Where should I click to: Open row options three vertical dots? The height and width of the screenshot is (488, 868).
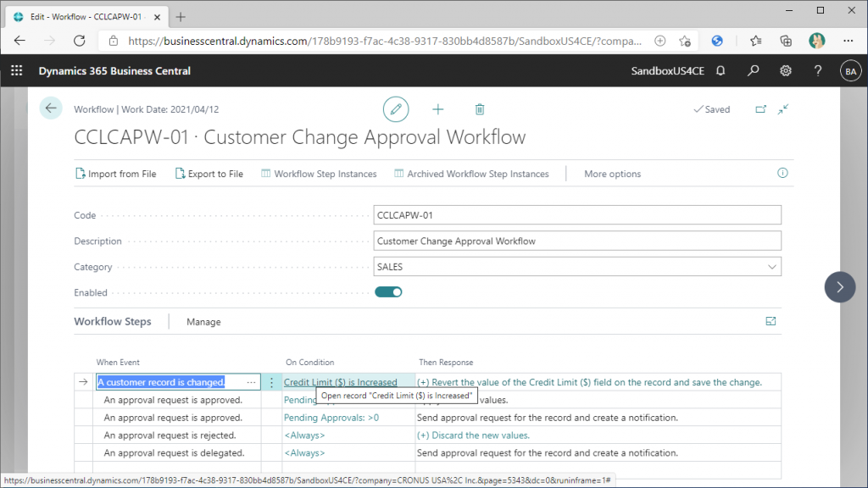tap(271, 382)
